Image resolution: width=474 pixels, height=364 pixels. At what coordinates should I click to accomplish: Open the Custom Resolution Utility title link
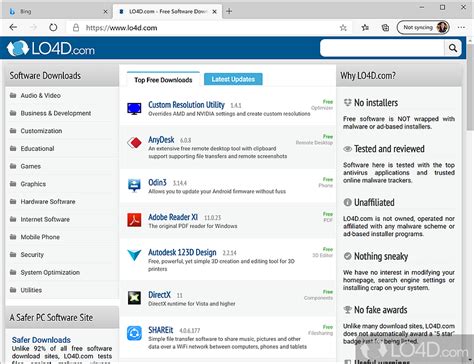click(186, 105)
